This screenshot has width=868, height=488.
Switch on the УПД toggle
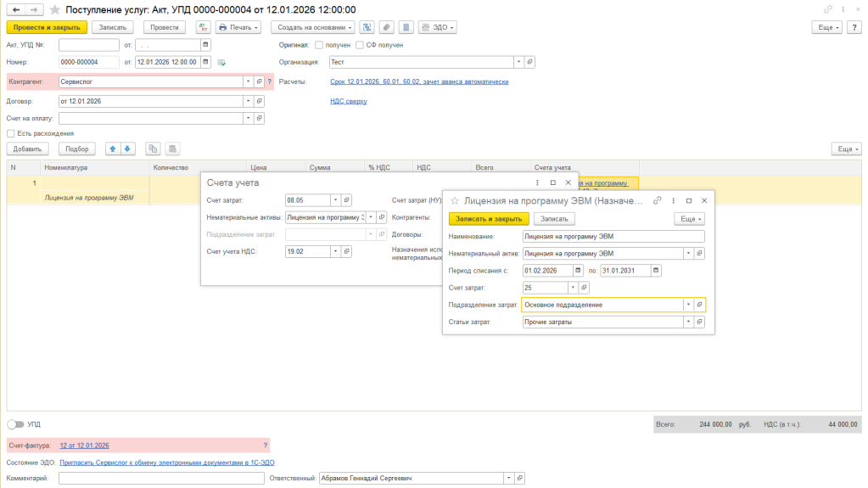(15, 424)
